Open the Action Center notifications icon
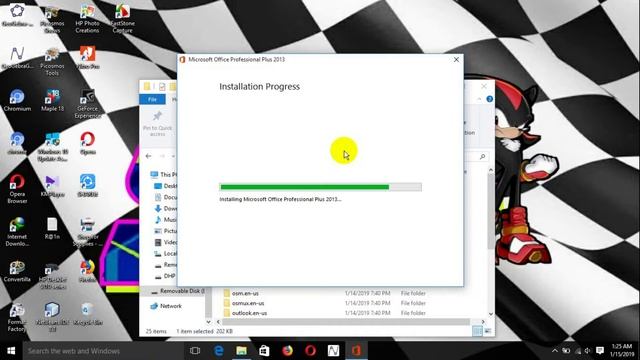This screenshot has width=640, height=360. pyautogui.click(x=600, y=351)
